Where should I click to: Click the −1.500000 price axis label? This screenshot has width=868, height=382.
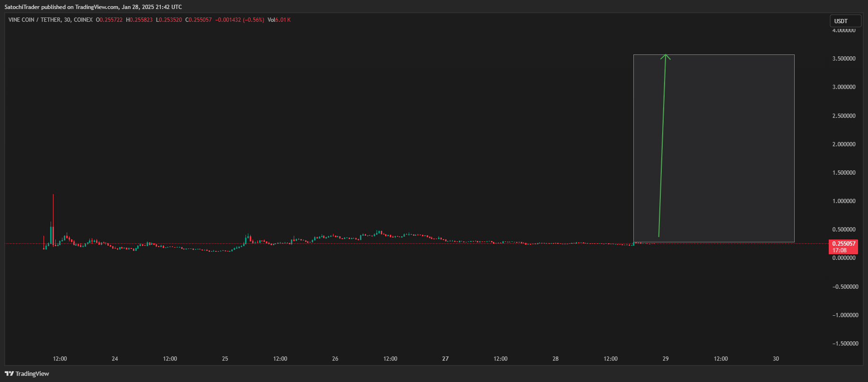point(845,344)
